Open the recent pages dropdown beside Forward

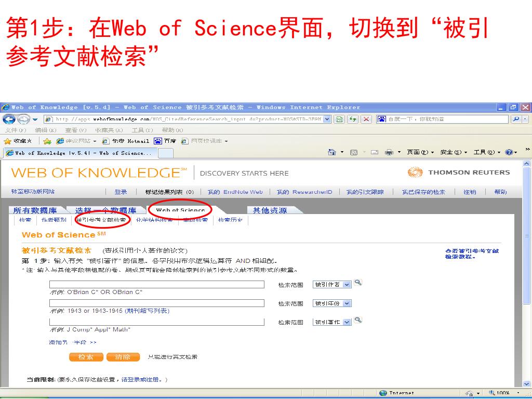click(x=35, y=119)
